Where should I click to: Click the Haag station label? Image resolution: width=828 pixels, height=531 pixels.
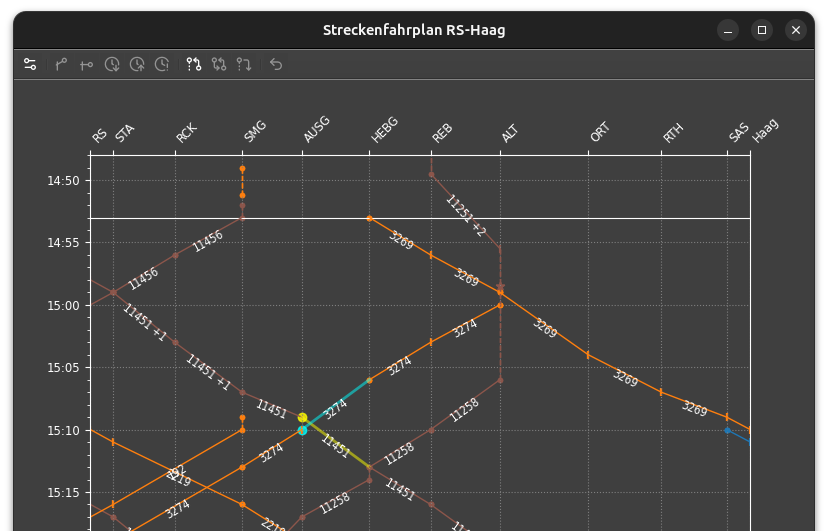(765, 131)
